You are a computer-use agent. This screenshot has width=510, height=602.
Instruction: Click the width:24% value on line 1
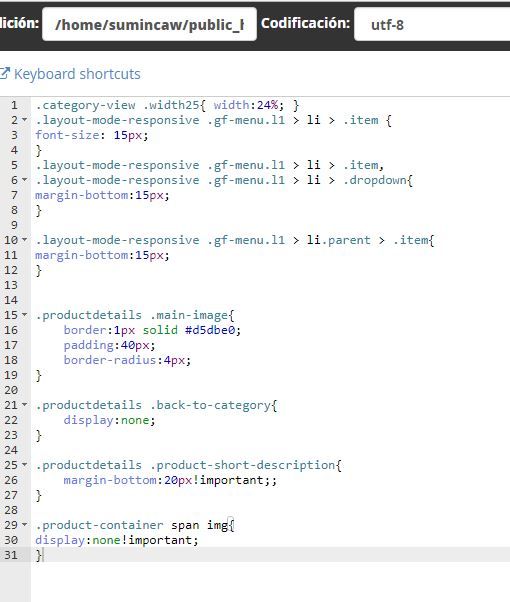248,105
